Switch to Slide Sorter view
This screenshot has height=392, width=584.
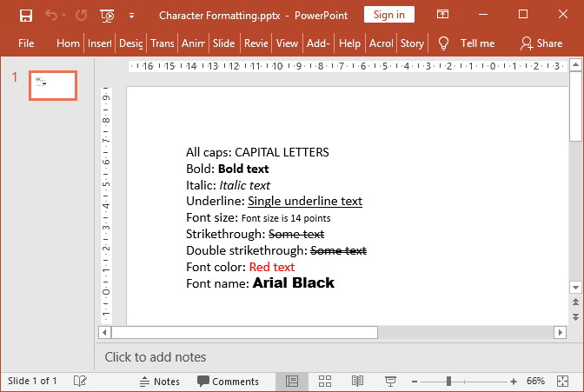click(x=325, y=382)
